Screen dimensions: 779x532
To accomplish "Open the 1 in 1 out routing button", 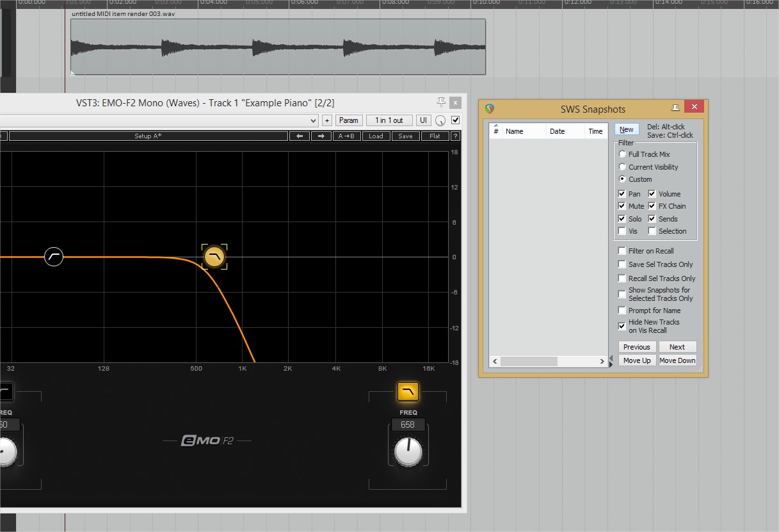I will pos(389,120).
